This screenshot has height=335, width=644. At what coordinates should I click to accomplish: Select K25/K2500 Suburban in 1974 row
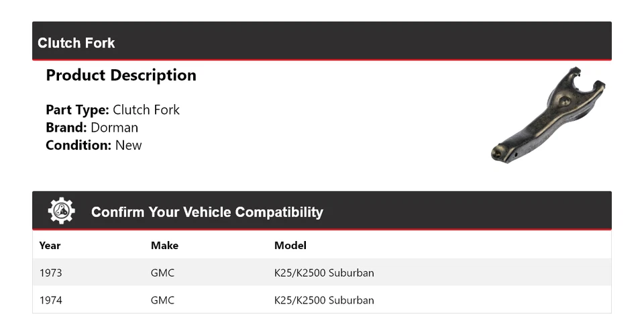tap(324, 300)
